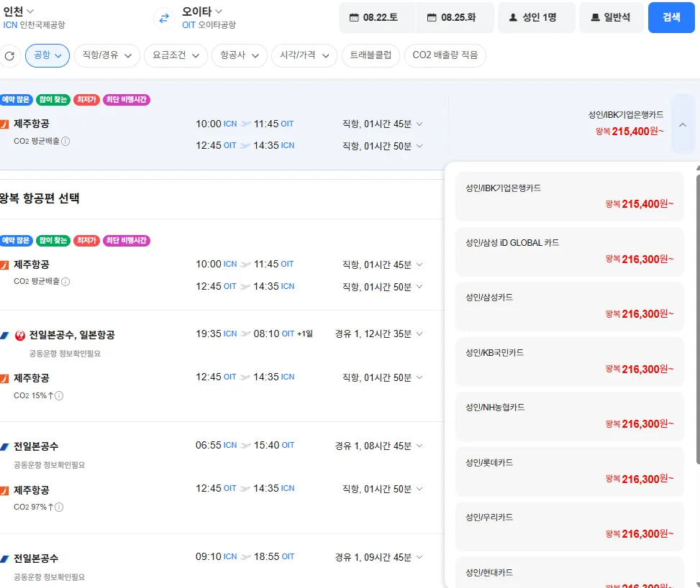Click the 왕복 항공편 선택 heading

coord(40,198)
